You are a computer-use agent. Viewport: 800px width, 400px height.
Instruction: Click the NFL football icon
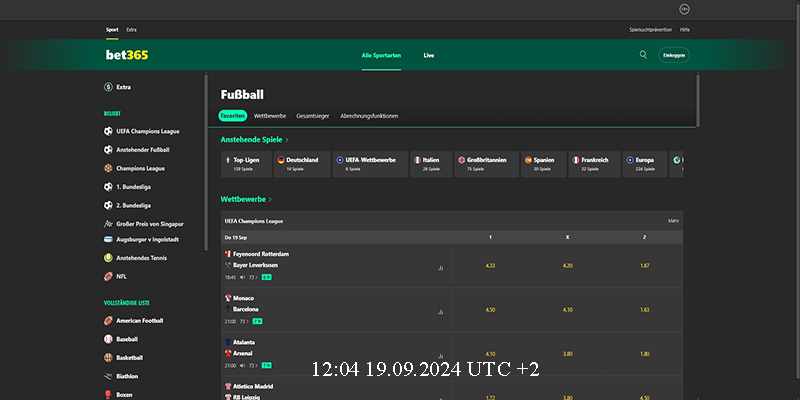coord(108,277)
